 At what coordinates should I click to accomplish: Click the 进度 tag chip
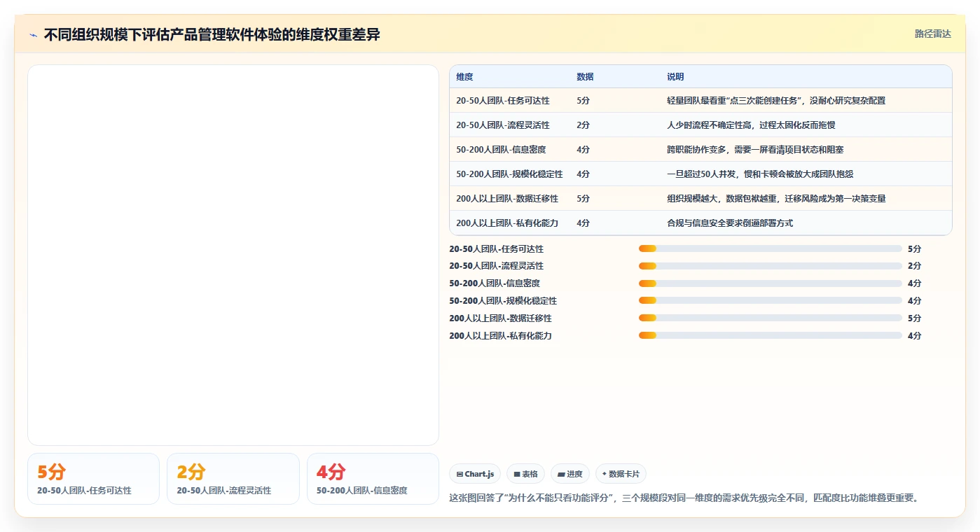tap(570, 474)
